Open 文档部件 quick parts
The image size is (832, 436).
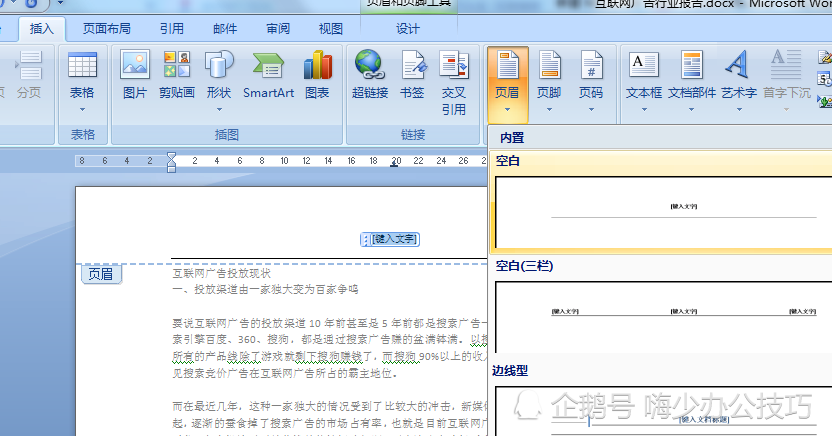[x=691, y=65]
